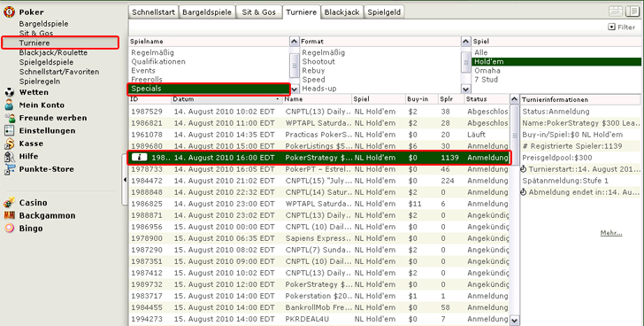This screenshot has width=644, height=326.
Task: Select Rebuy format
Action: (x=379, y=71)
